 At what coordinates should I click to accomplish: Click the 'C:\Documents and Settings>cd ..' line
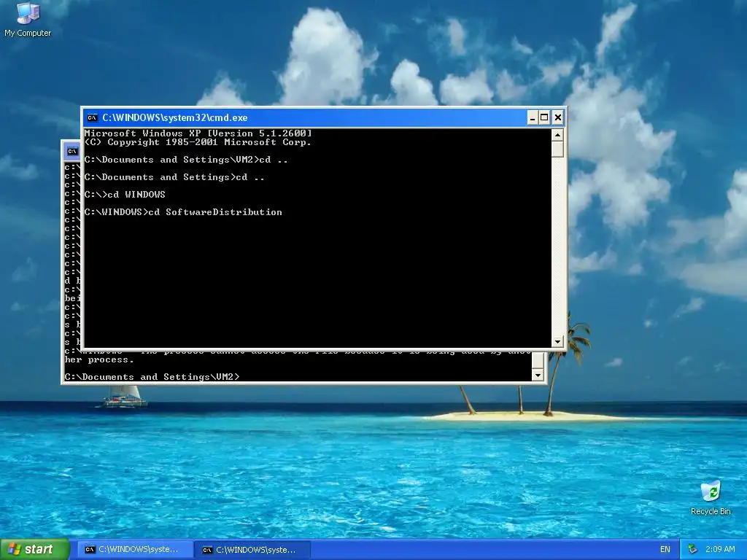(x=174, y=177)
